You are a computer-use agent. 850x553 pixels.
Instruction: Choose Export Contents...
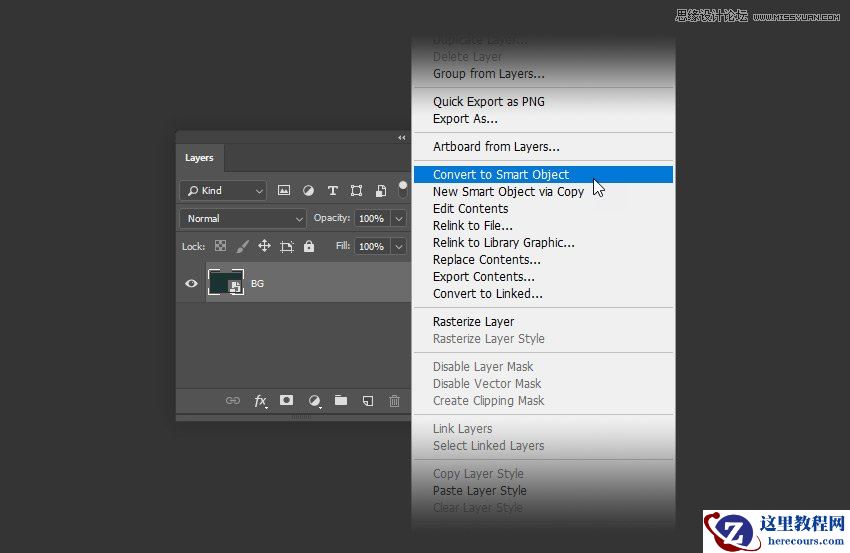pos(543,276)
